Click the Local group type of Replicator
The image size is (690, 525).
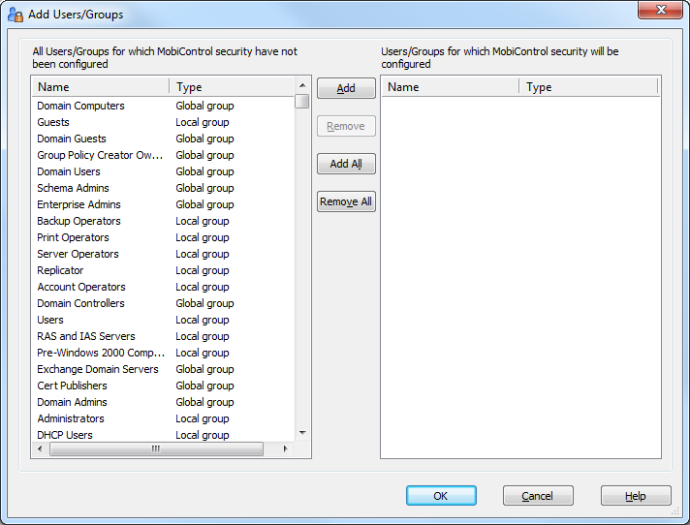click(202, 271)
